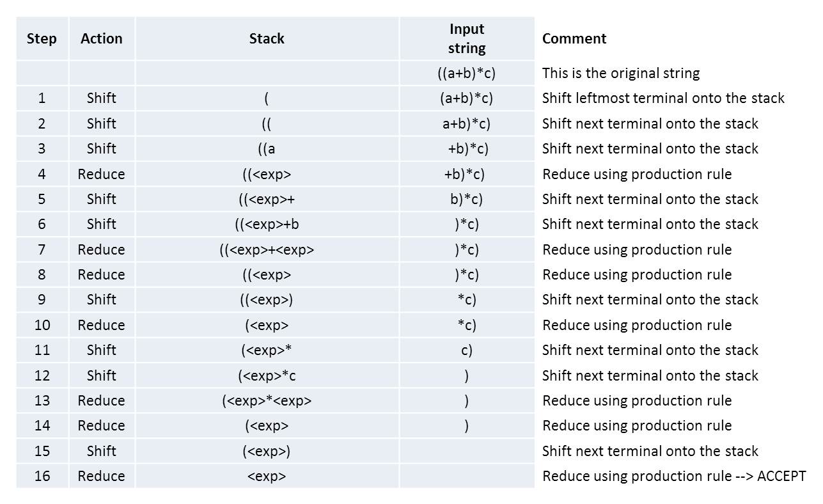The image size is (823, 504).
Task: Click the Input string header cell
Action: coord(467,38)
